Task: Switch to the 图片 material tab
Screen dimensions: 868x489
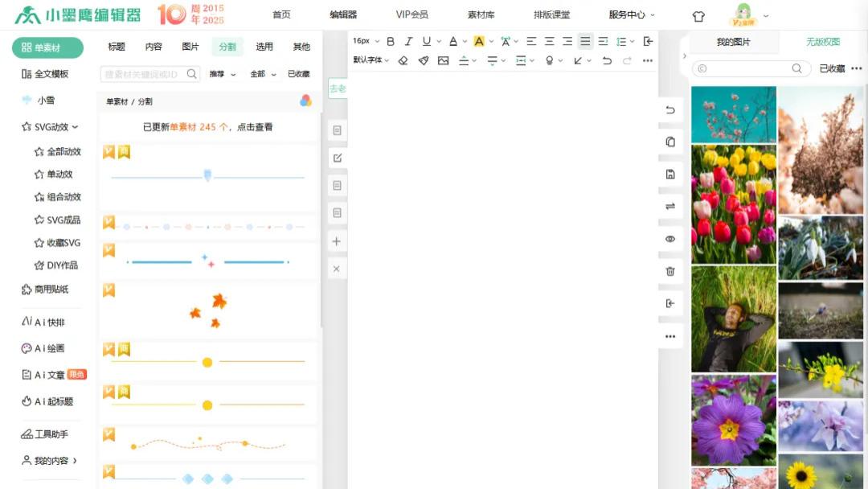Action: [190, 47]
